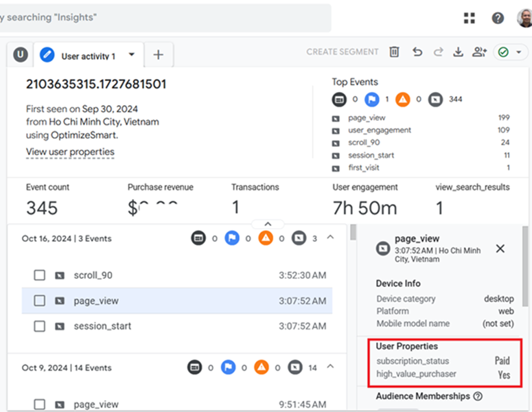Check the session_start event checkbox
The width and height of the screenshot is (532, 412).
(39, 325)
